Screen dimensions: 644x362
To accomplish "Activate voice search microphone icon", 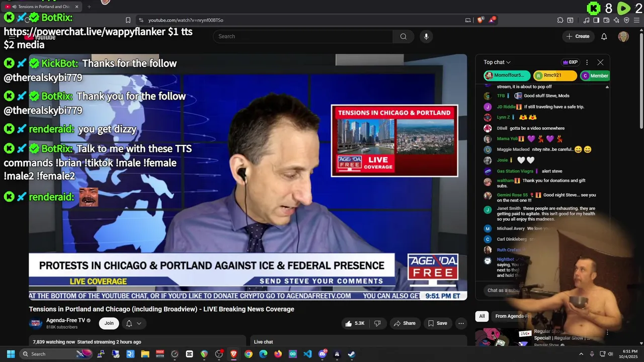I will 426,36.
